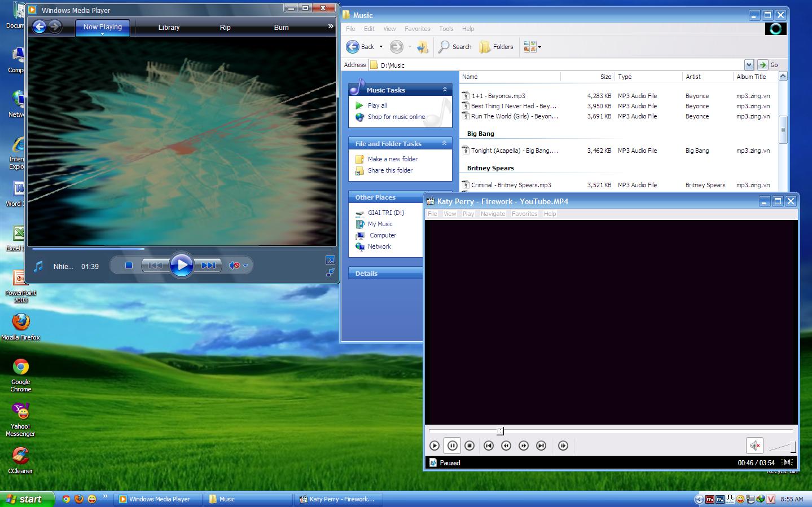
Task: Skip to next track in Windows Media Player
Action: pos(208,266)
